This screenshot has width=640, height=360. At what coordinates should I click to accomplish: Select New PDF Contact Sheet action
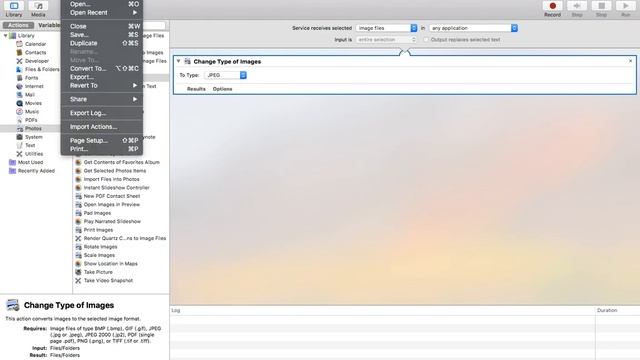pyautogui.click(x=112, y=196)
